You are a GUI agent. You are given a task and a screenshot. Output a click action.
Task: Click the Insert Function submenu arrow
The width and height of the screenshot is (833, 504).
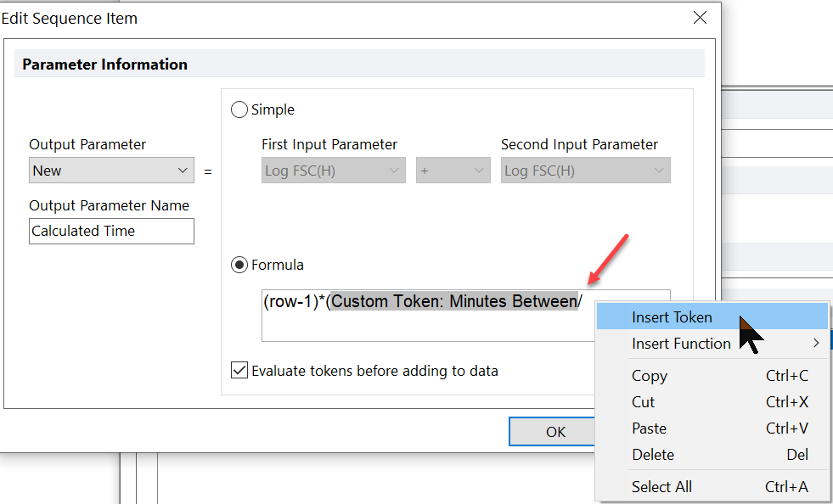click(x=816, y=344)
